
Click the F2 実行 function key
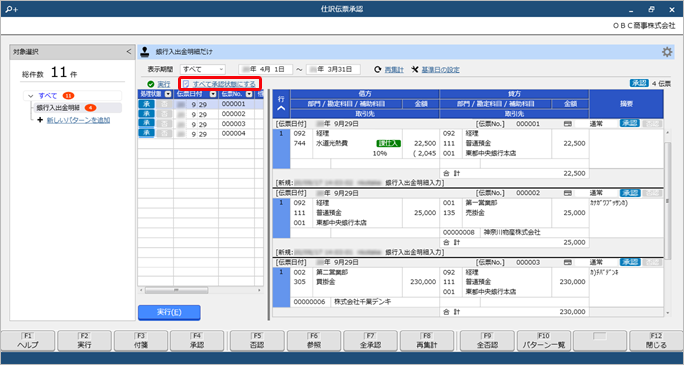[84, 341]
